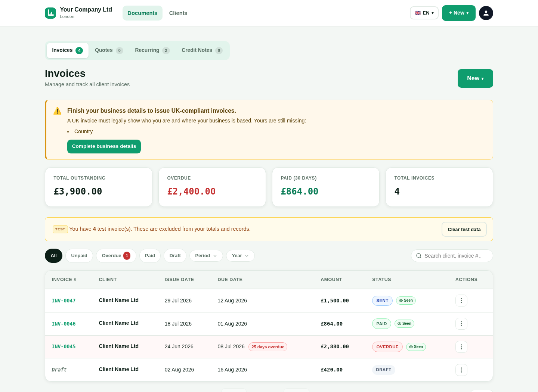Click the Issue Date column header

coord(179,280)
